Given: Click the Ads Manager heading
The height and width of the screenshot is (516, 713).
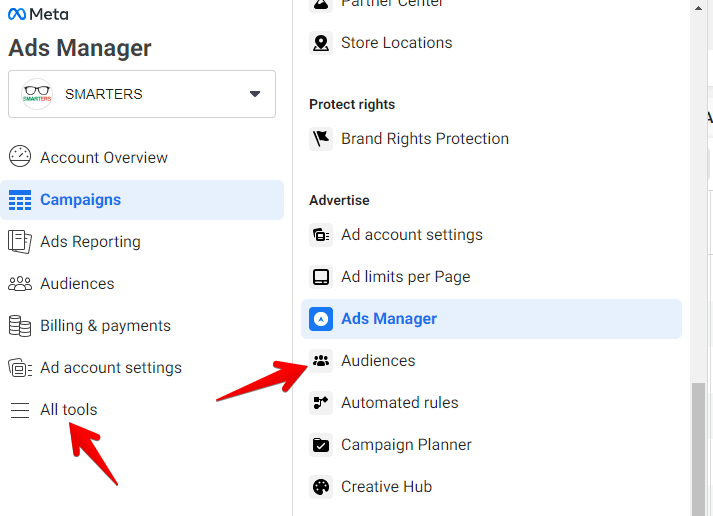Looking at the screenshot, I should [80, 48].
